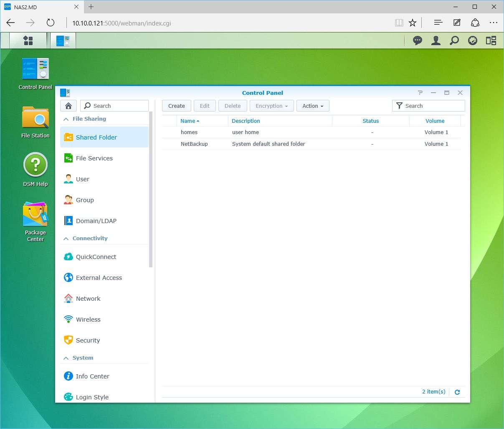Open Package Center from desktop
Screen dimensions: 504x429
(x=35, y=222)
